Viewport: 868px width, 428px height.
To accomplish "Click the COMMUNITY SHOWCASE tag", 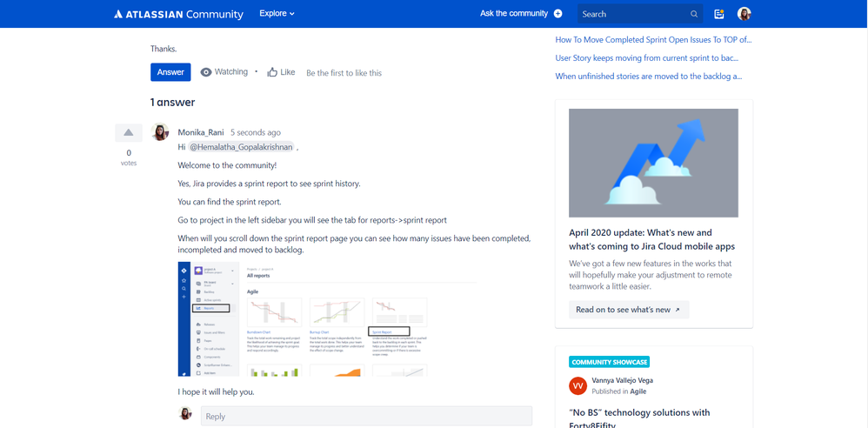I will 609,362.
